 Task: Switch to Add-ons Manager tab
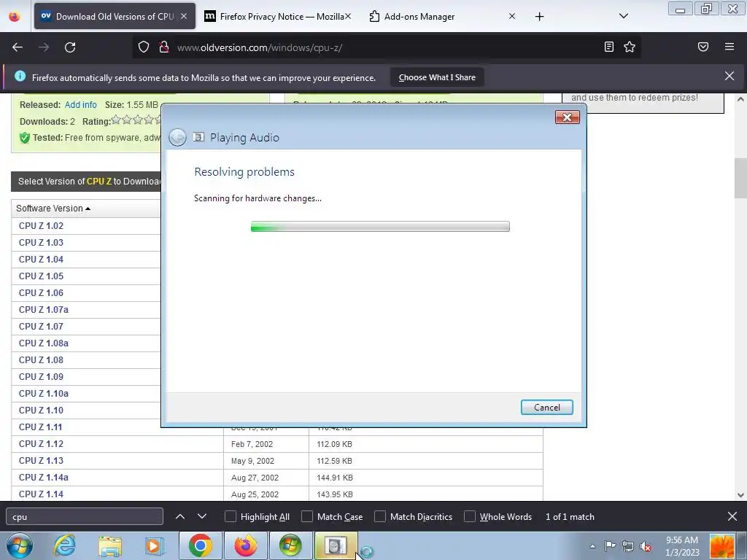[x=442, y=16]
